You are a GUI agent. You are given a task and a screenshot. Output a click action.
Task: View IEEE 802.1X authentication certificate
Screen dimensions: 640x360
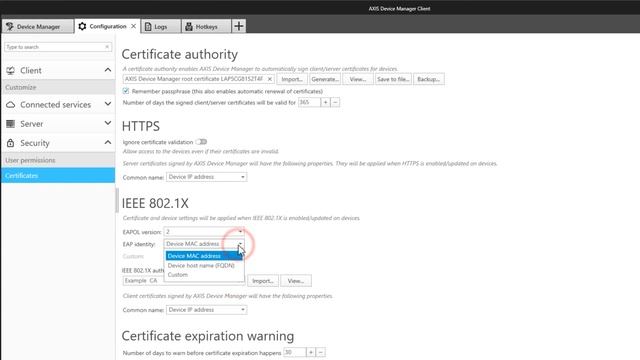[x=296, y=281]
